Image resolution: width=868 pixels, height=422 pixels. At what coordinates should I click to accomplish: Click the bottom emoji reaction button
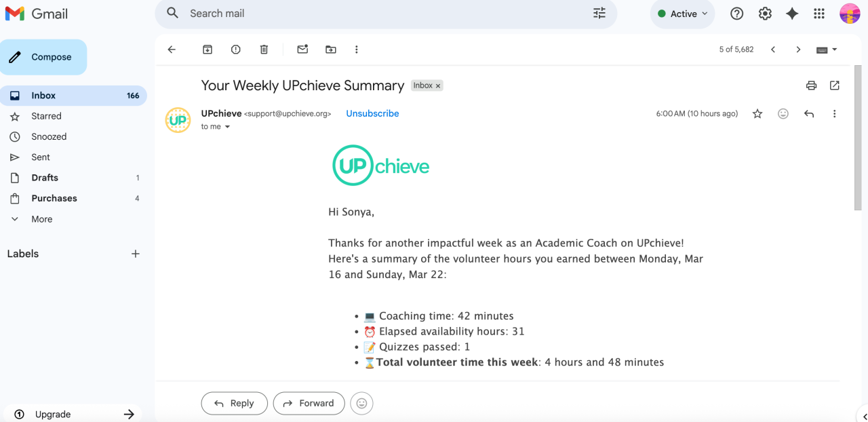pyautogui.click(x=361, y=403)
